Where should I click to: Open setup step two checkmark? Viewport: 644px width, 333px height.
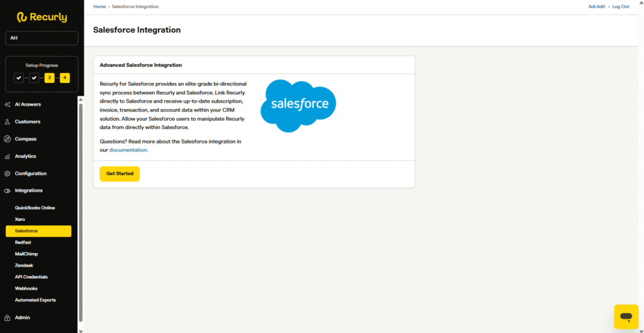tap(34, 77)
